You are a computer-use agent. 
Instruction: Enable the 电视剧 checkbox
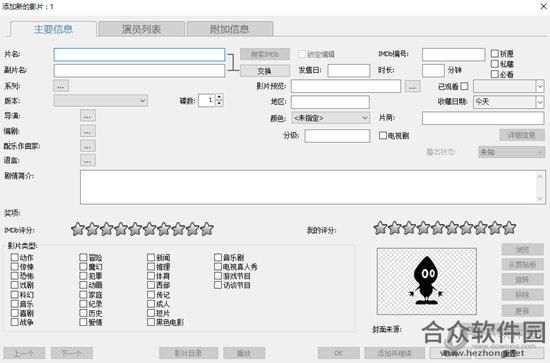coord(383,135)
